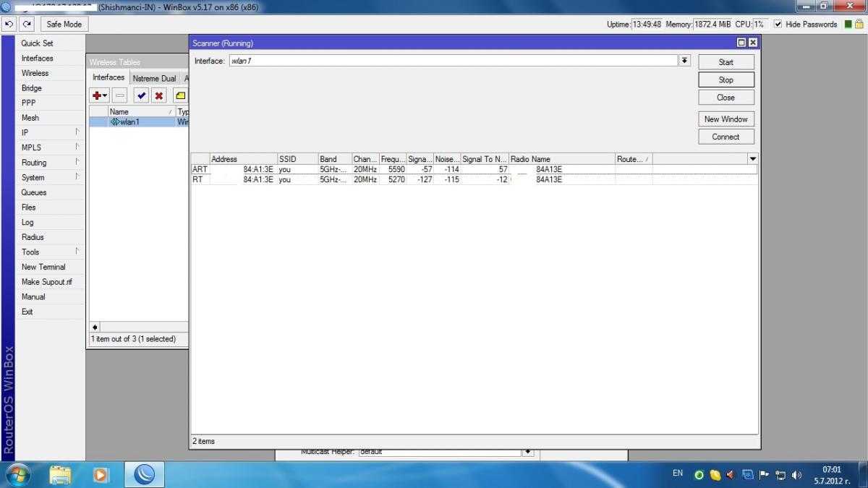
Task: Select the scan result at 5590 frequency
Action: (396, 169)
